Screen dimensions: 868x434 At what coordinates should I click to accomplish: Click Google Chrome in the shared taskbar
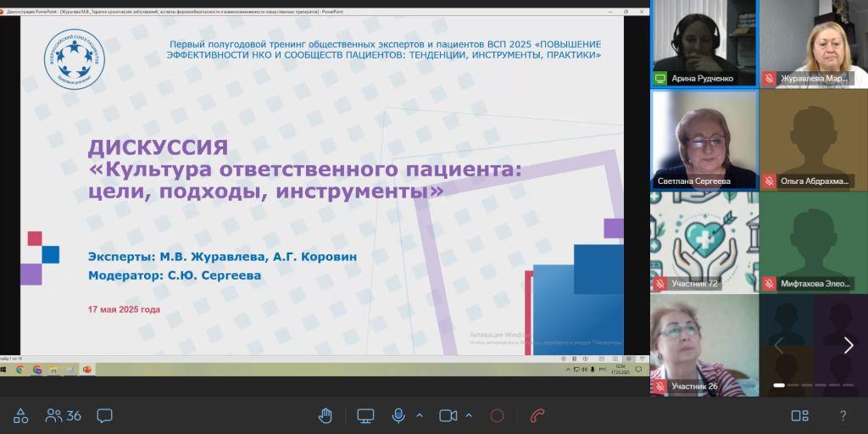pyautogui.click(x=19, y=370)
